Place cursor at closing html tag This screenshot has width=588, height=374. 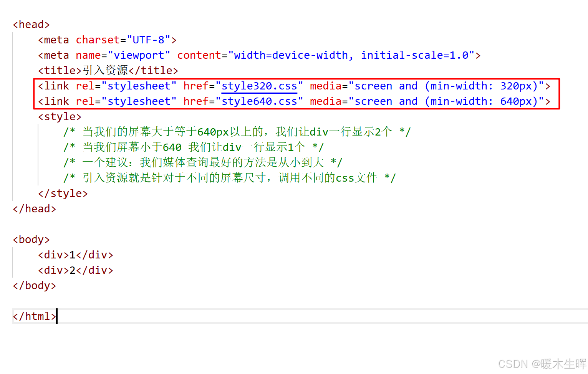(x=34, y=316)
